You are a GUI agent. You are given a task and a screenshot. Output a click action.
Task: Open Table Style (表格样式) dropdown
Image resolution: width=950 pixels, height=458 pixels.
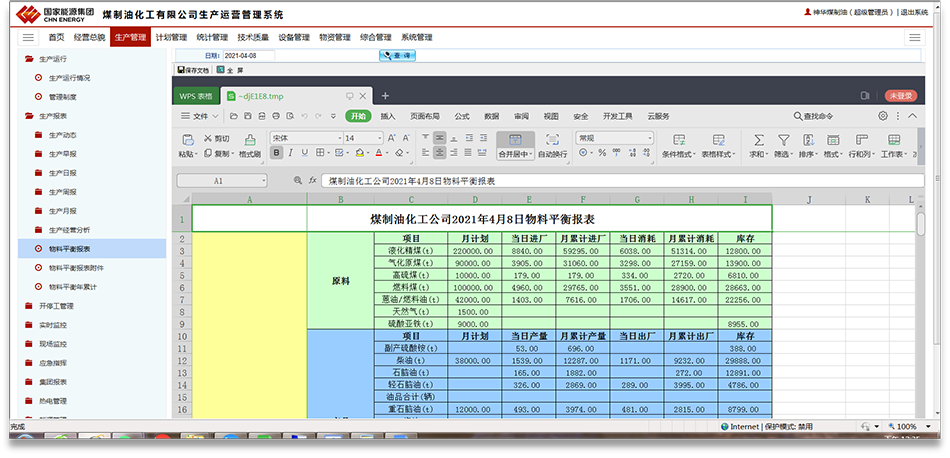(719, 146)
